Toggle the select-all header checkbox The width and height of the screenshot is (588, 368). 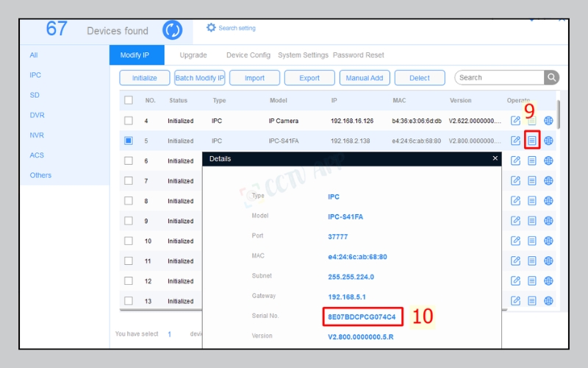(x=128, y=100)
